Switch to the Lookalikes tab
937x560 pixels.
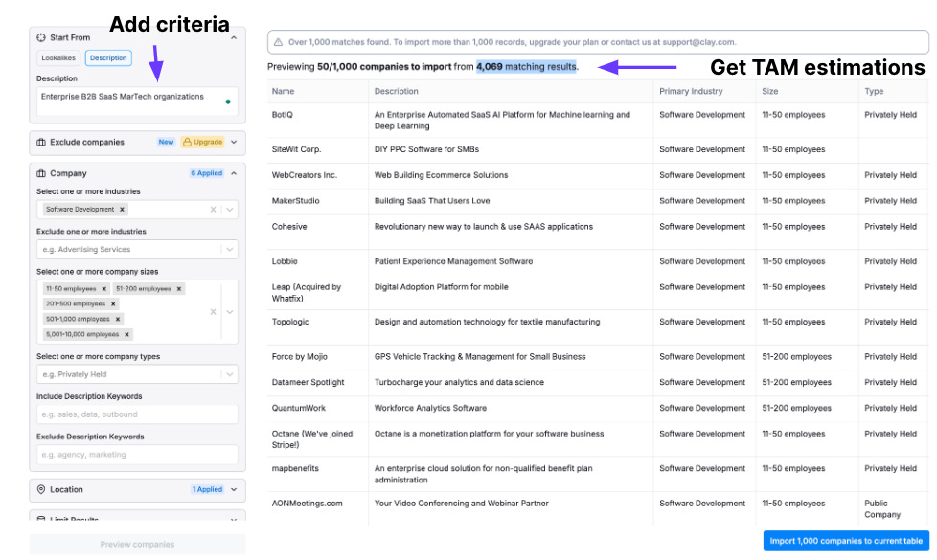point(58,58)
